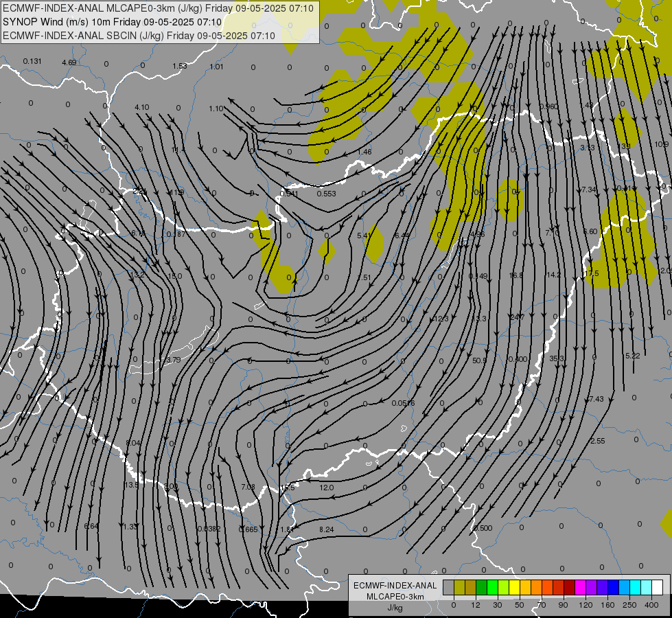This screenshot has width=672, height=618.
Task: Click the map value '0.665'
Action: pyautogui.click(x=248, y=529)
